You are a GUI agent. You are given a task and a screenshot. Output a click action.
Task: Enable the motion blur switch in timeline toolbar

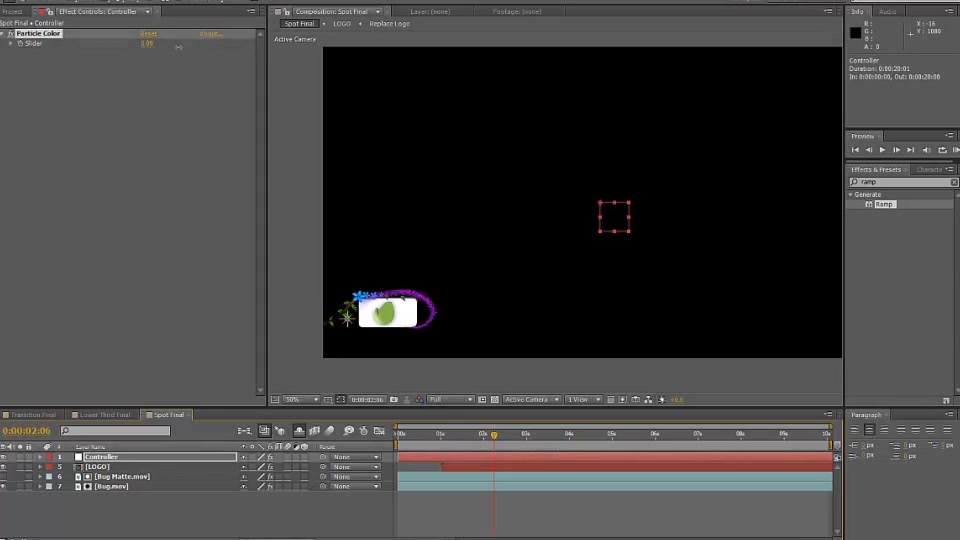[x=329, y=431]
